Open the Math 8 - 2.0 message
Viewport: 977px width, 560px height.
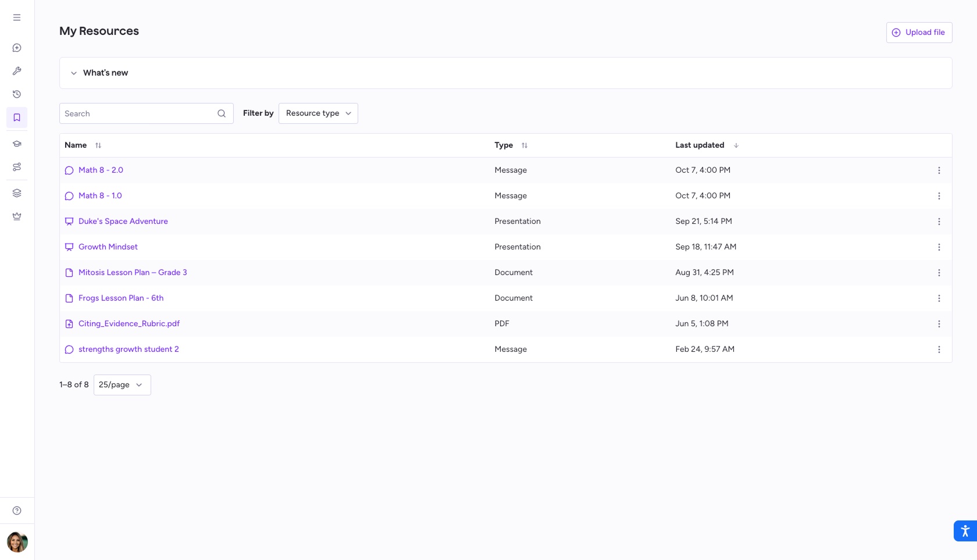tap(101, 170)
